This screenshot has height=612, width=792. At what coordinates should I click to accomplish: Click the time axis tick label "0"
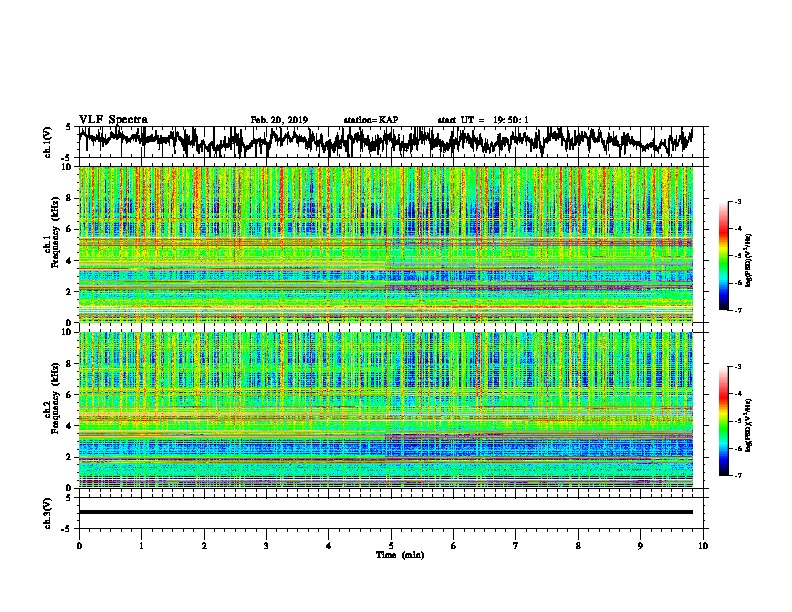[79, 546]
